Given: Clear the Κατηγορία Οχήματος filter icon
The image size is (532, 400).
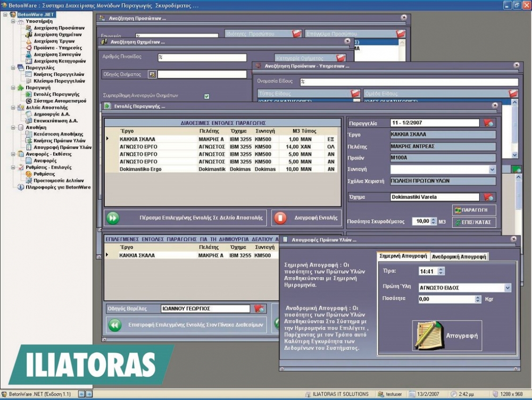Looking at the screenshot, I should pyautogui.click(x=340, y=58).
